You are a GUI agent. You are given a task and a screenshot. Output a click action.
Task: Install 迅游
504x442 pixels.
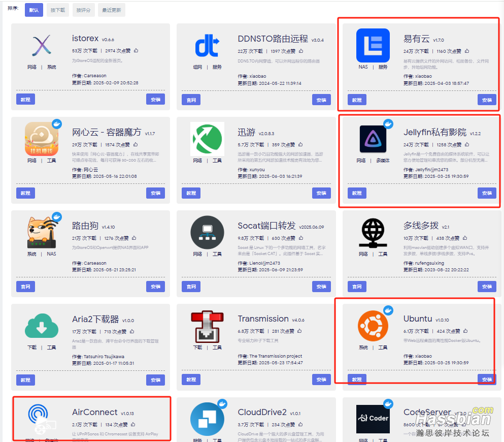[x=321, y=193]
